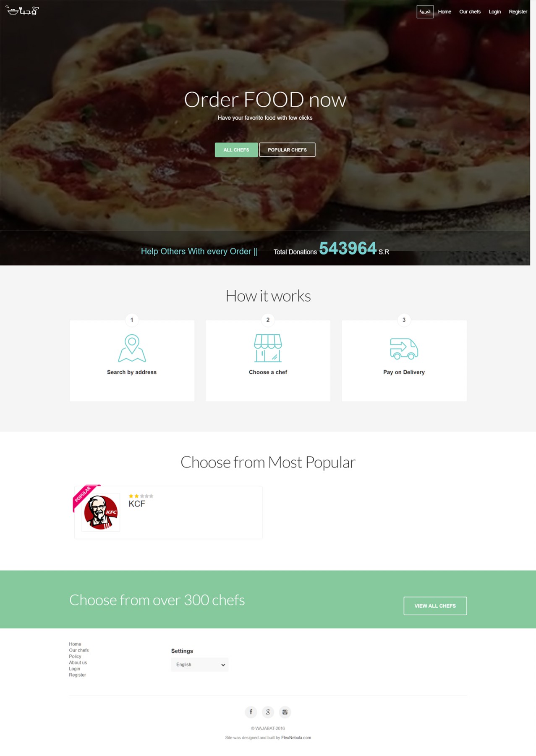Open the Instagram social icon
536x756 pixels.
(285, 712)
